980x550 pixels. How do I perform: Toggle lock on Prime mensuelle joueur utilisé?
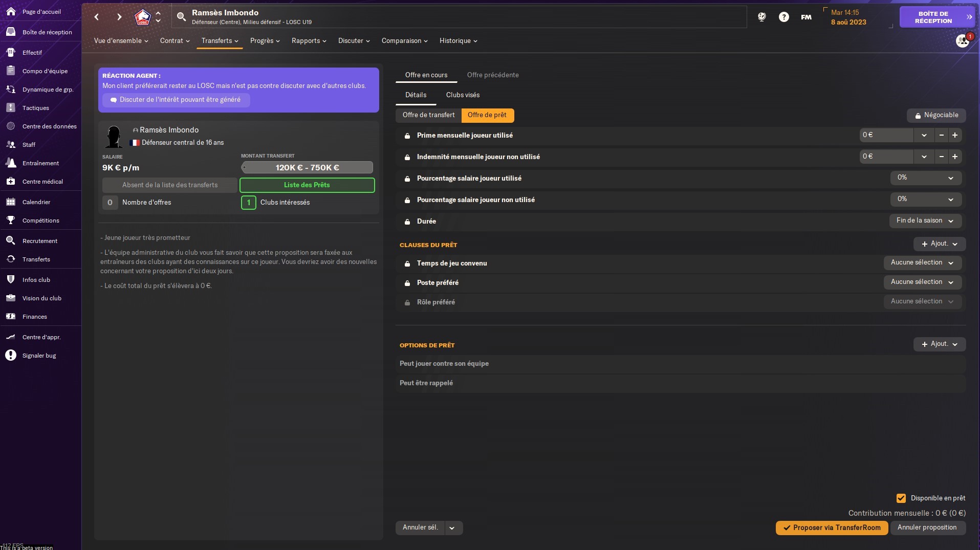pyautogui.click(x=407, y=136)
